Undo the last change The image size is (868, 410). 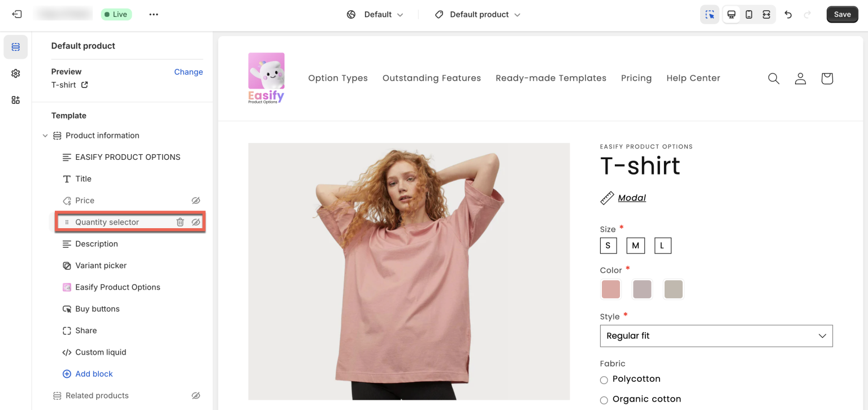(788, 14)
